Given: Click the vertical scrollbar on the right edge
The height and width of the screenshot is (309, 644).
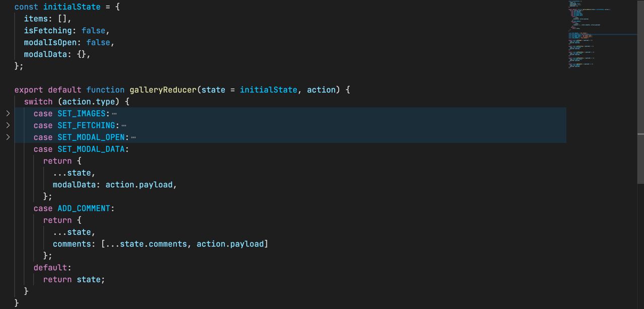Looking at the screenshot, I should click(640, 151).
